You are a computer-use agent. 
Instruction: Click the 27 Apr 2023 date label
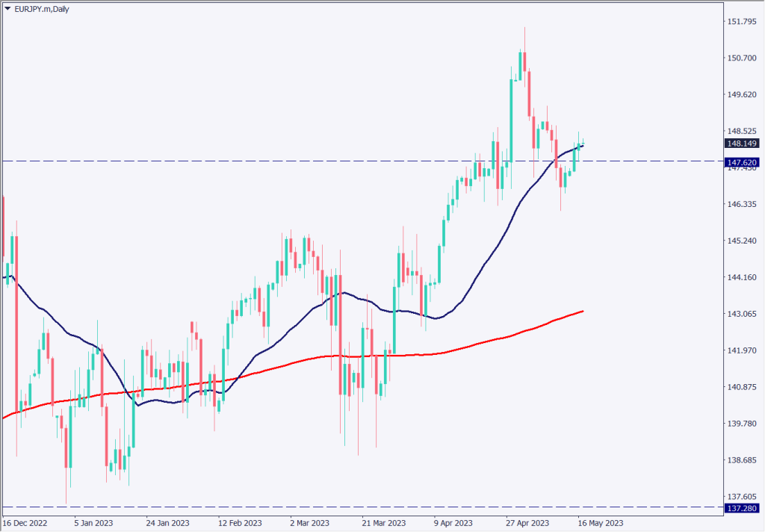click(x=525, y=523)
